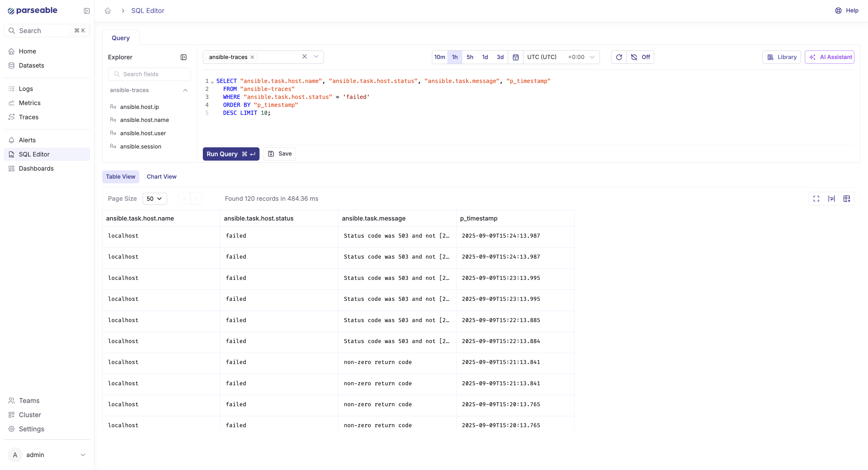Click ansible.task.message column header
Screen dimensions: 868x470
click(397, 218)
